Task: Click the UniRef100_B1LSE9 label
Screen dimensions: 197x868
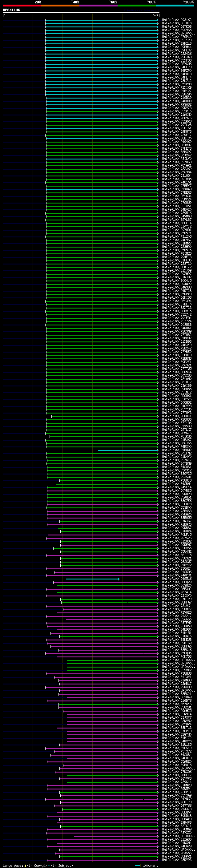Action: pos(176,748)
